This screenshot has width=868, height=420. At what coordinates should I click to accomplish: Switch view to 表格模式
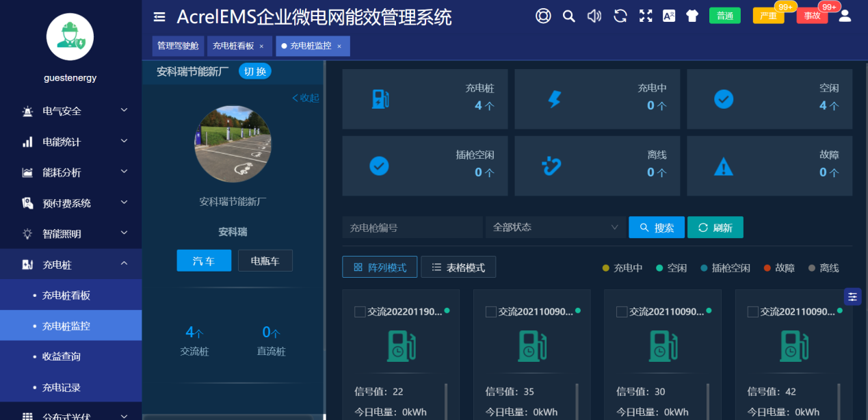pyautogui.click(x=458, y=267)
